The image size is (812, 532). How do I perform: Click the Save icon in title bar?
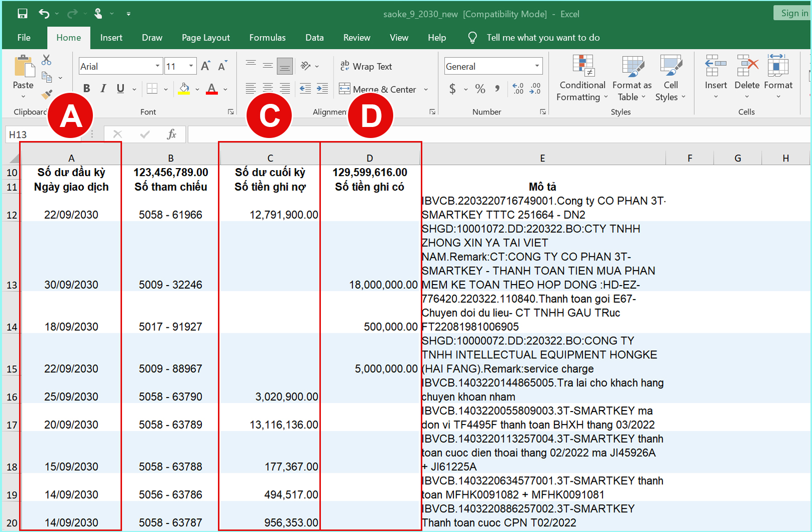[23, 14]
